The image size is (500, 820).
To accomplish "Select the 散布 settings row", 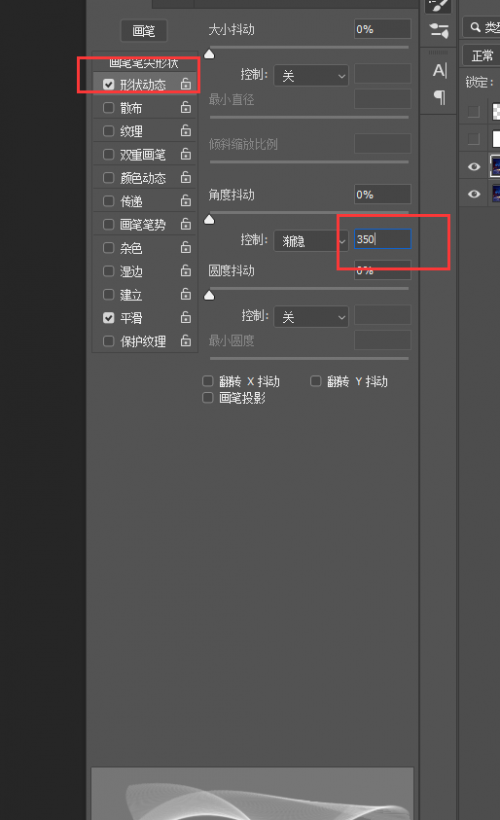I will tap(145, 108).
